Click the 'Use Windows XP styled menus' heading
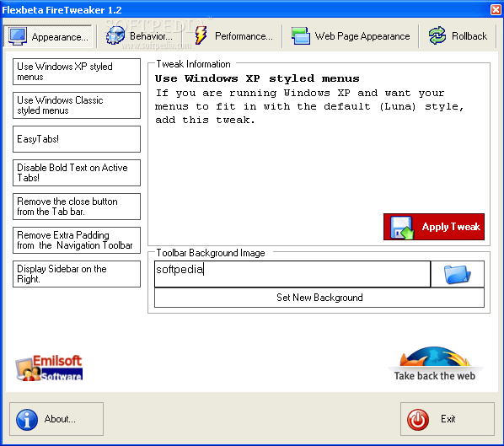Screen dimensions: 504x446 tap(257, 78)
